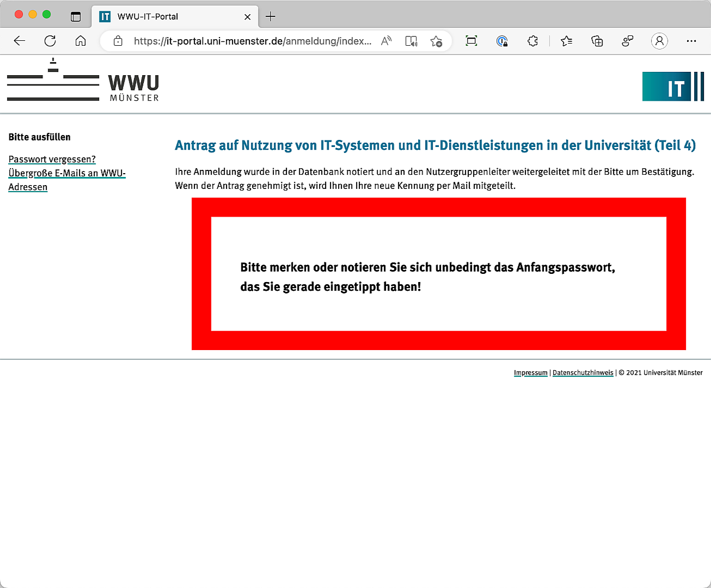The width and height of the screenshot is (711, 588).
Task: Open the browser Extensions puzzle icon
Action: (532, 41)
